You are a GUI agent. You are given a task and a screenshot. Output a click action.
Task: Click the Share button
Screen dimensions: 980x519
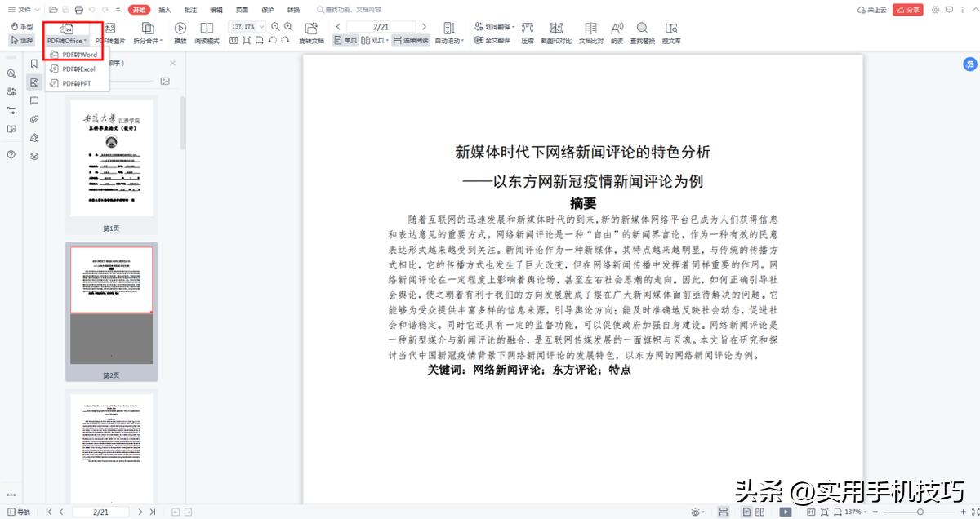coord(906,10)
